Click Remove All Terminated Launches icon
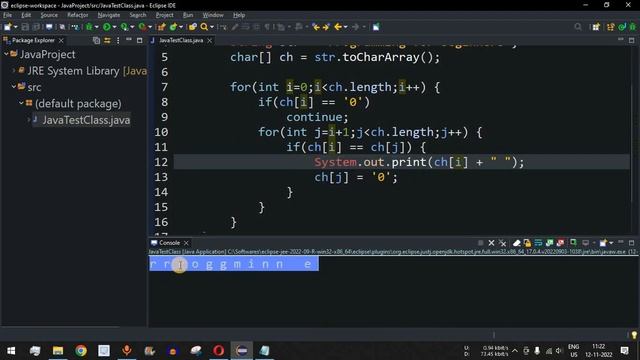Viewport: 640px width, 360px height. [x=502, y=243]
